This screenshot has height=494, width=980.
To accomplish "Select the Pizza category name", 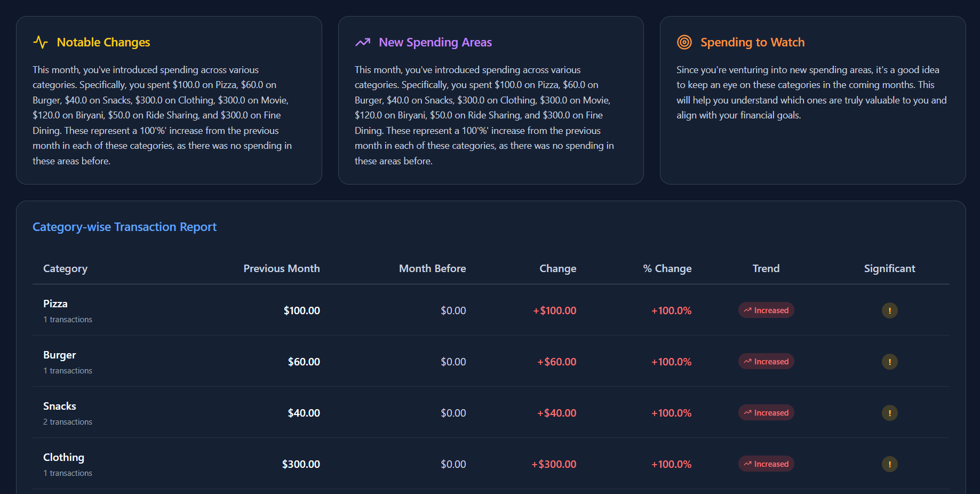I will coord(55,304).
